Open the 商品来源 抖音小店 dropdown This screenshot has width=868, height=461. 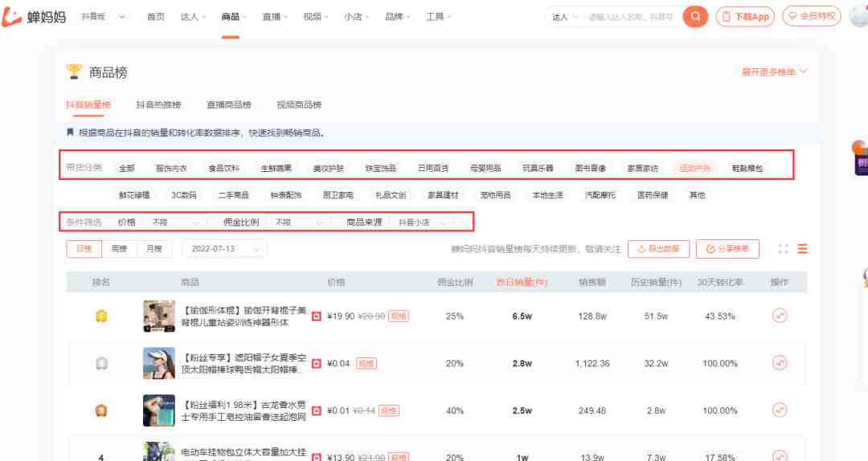(422, 222)
